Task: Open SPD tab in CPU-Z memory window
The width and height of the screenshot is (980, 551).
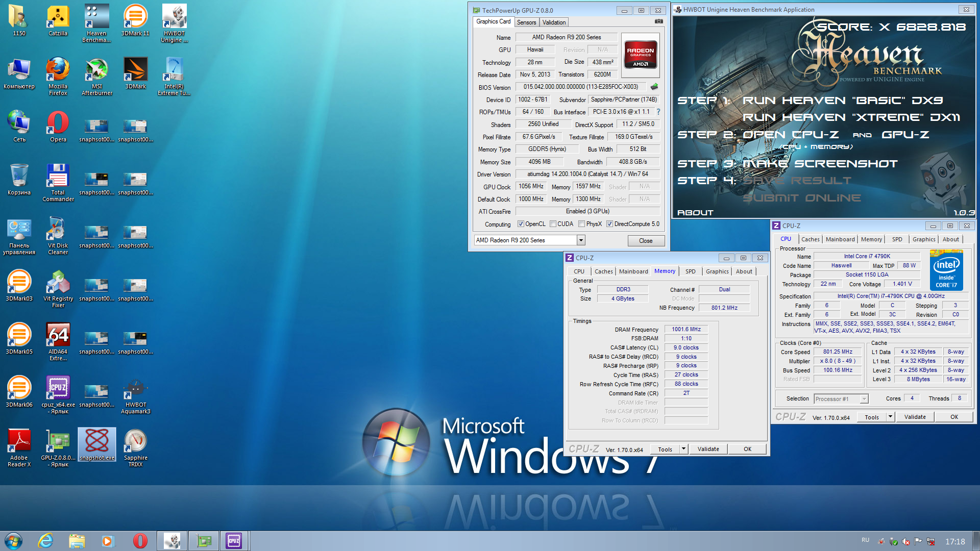Action: (690, 271)
